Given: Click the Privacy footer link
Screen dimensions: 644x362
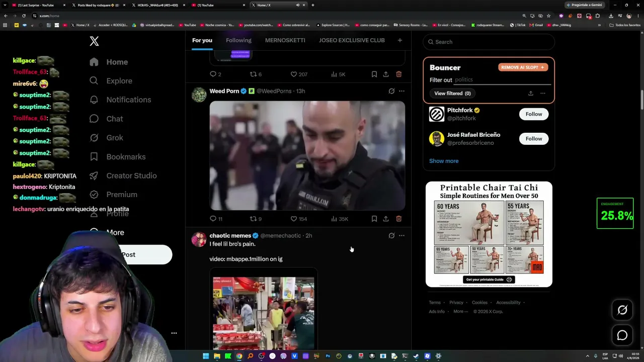Looking at the screenshot, I should tap(456, 303).
